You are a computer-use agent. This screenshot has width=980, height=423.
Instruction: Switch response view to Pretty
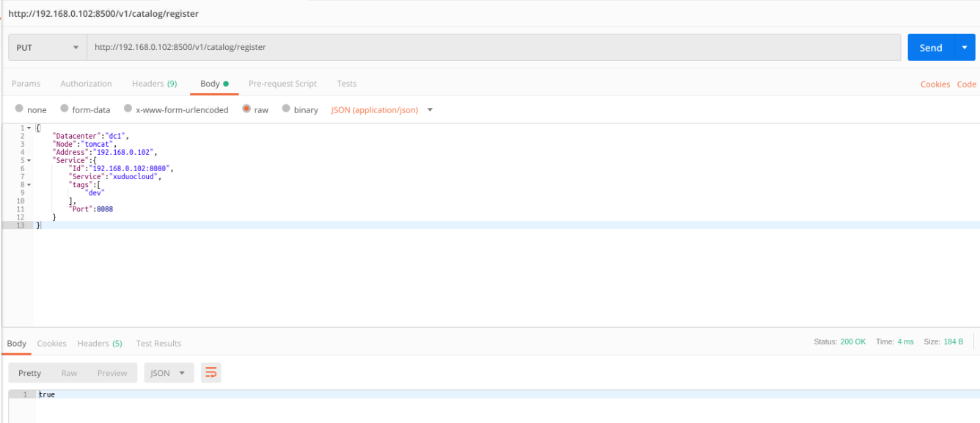pos(30,373)
